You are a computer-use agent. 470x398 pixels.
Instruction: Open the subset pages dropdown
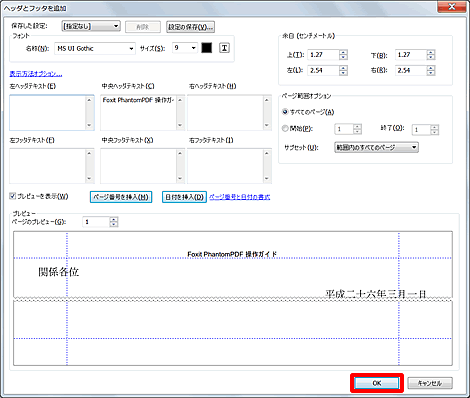coord(376,147)
